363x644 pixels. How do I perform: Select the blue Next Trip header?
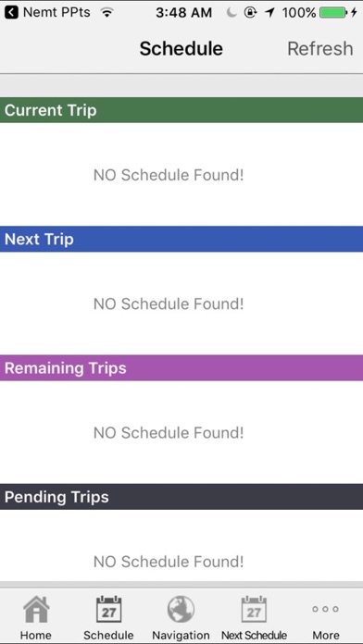(x=181, y=239)
